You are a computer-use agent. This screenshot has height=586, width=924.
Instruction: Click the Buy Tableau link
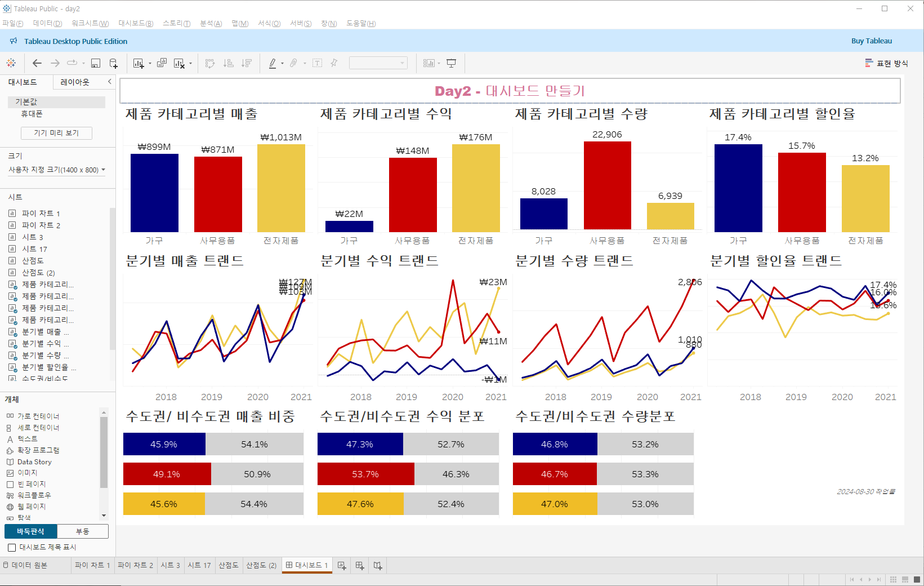click(x=871, y=41)
